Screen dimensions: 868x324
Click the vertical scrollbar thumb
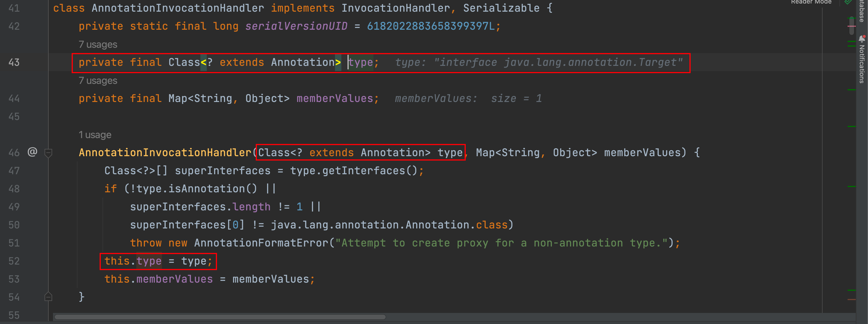pos(851,25)
